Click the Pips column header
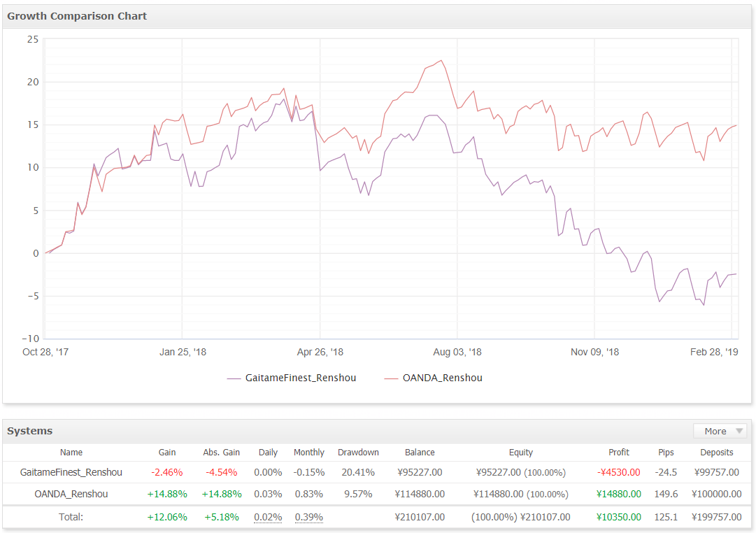 pos(666,453)
